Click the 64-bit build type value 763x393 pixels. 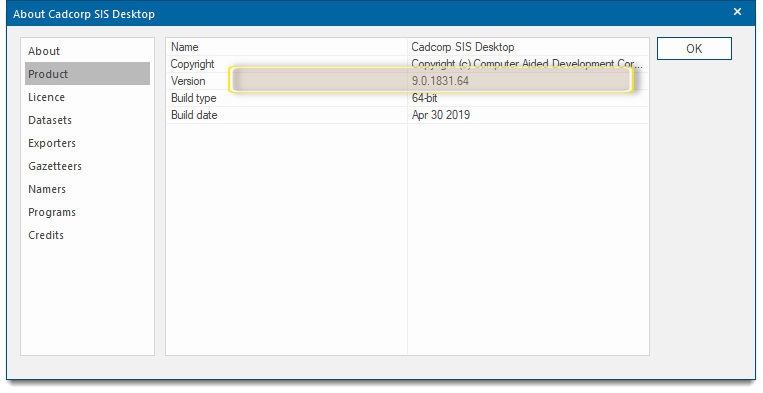click(x=424, y=98)
